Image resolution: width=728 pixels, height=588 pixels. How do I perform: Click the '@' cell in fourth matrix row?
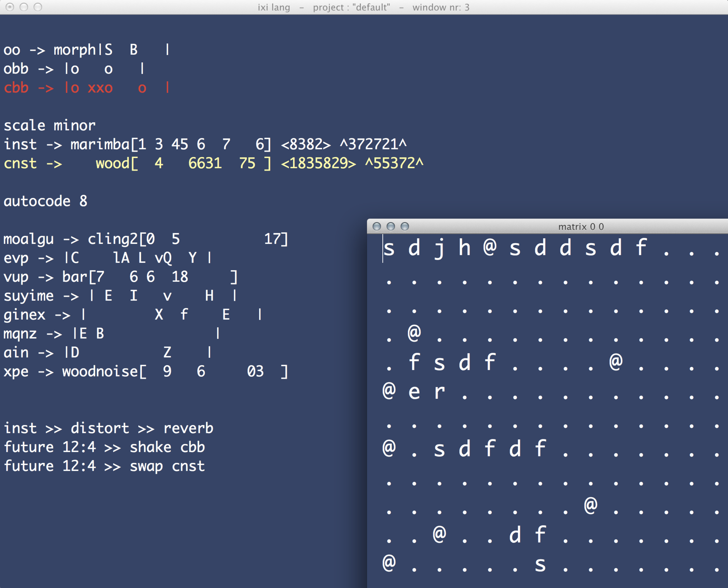[414, 333]
